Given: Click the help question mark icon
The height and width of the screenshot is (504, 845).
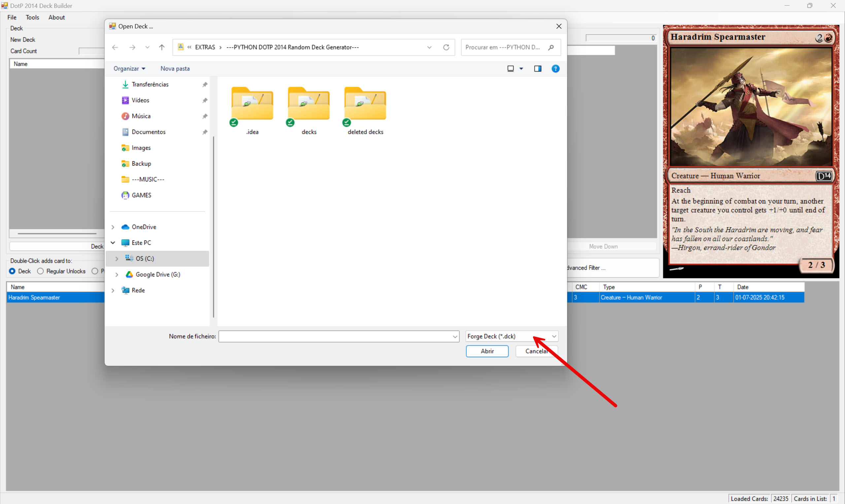Looking at the screenshot, I should tap(555, 69).
